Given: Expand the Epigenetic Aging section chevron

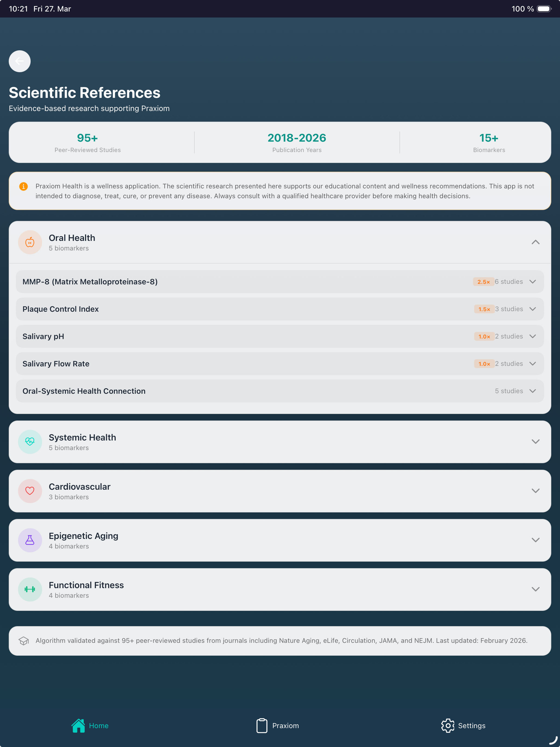Looking at the screenshot, I should click(x=536, y=540).
